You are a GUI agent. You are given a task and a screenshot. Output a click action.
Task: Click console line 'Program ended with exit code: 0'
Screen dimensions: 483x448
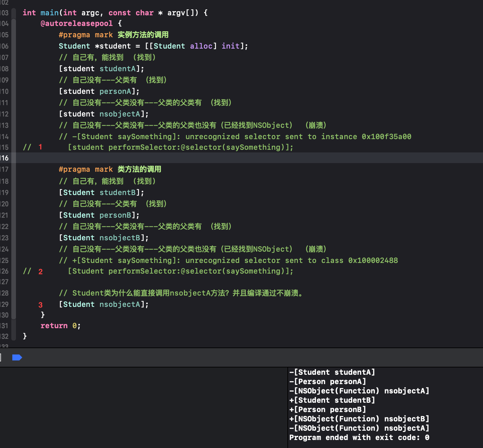359,437
